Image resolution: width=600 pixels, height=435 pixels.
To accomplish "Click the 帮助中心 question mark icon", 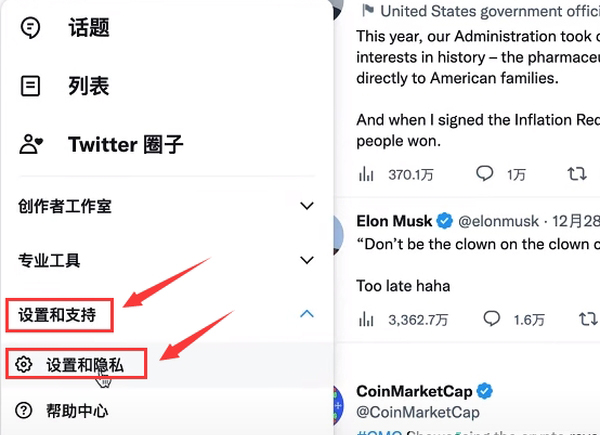I will (x=24, y=410).
